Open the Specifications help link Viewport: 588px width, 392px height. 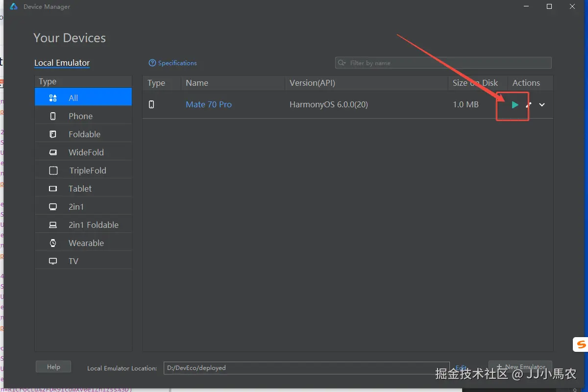(172, 63)
